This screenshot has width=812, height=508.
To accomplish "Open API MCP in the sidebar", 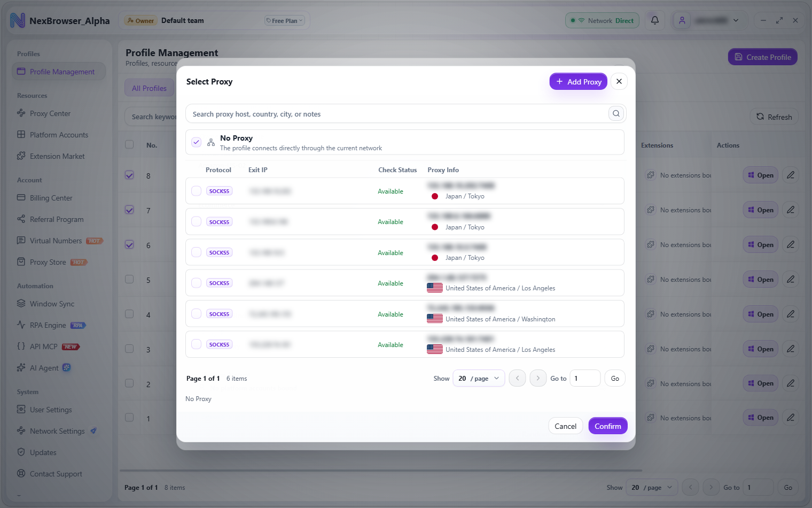I will [59, 347].
